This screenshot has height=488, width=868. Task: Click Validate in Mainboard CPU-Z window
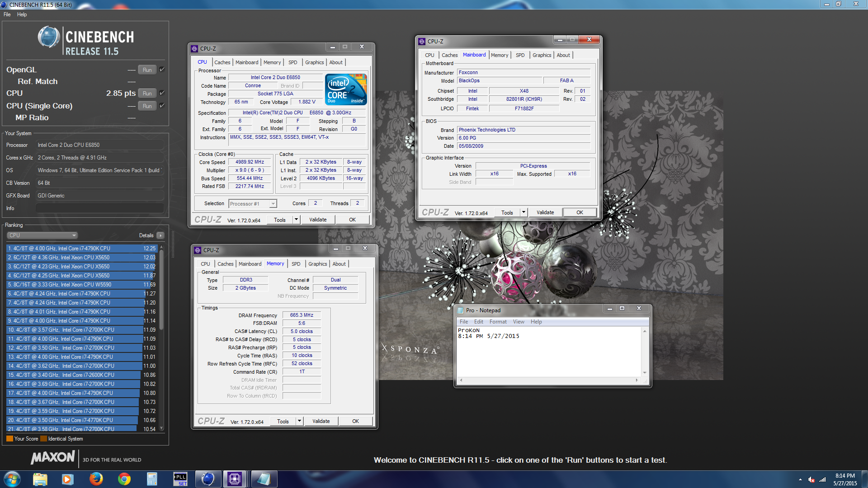(545, 212)
